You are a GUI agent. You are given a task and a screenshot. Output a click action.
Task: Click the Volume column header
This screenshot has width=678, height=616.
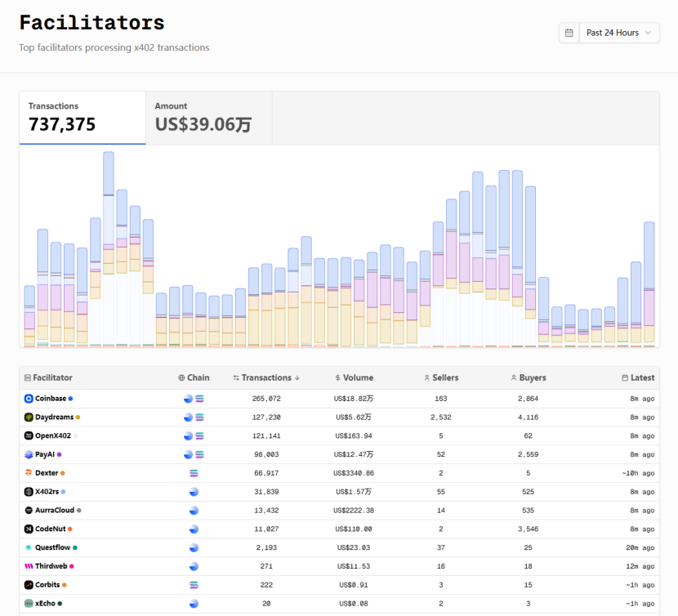pos(354,377)
